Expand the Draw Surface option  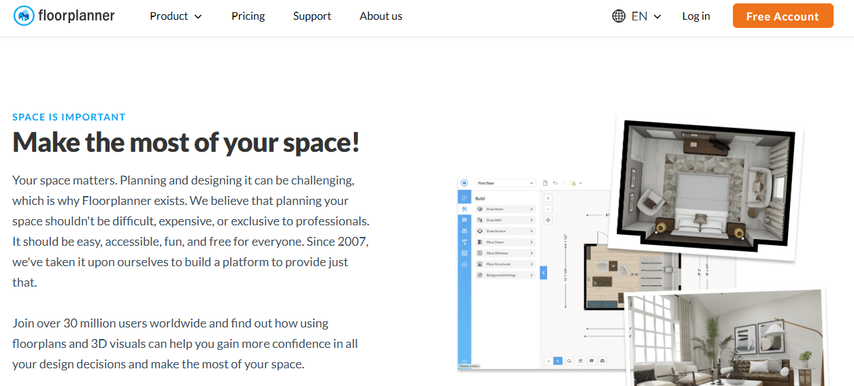point(505,231)
